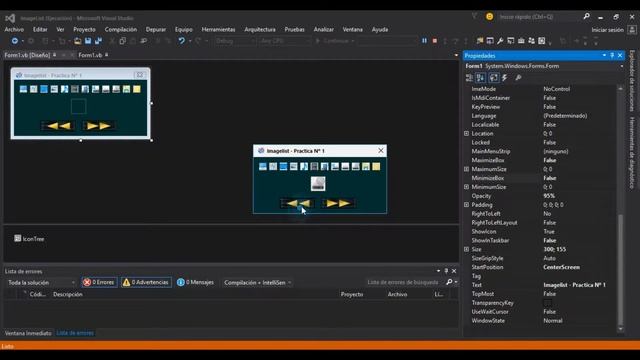Screen dimensions: 640x360
Task: Toggle the 0 Advertencias filter
Action: point(146,282)
